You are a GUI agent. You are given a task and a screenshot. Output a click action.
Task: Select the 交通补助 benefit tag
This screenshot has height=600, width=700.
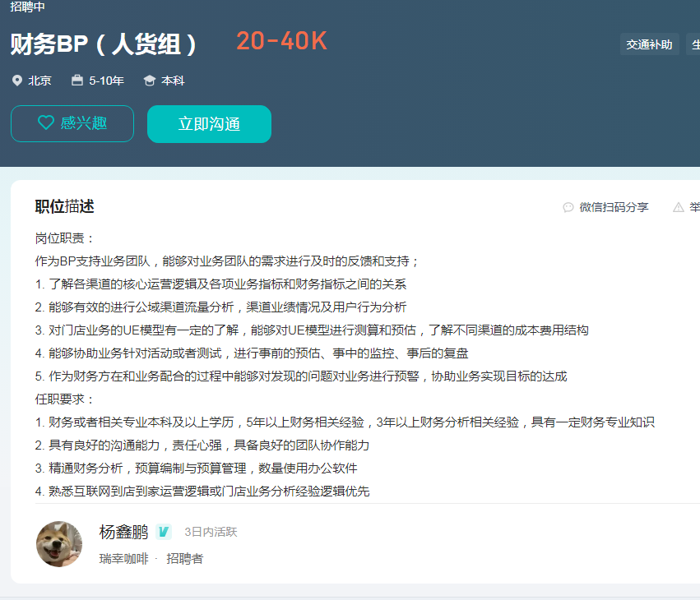[x=649, y=44]
